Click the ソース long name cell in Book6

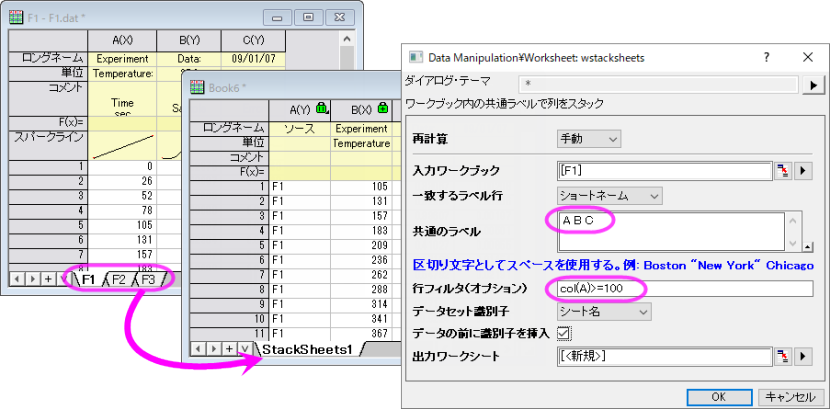pos(300,129)
